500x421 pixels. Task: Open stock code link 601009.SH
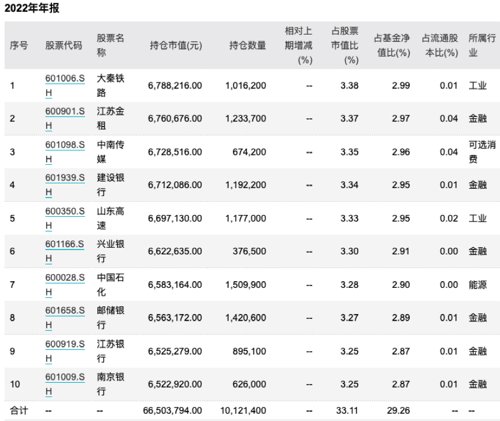point(65,384)
